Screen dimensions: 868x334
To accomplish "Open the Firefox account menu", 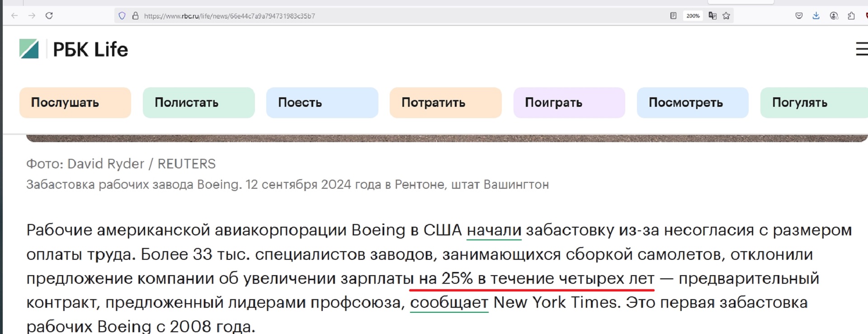I will [834, 16].
